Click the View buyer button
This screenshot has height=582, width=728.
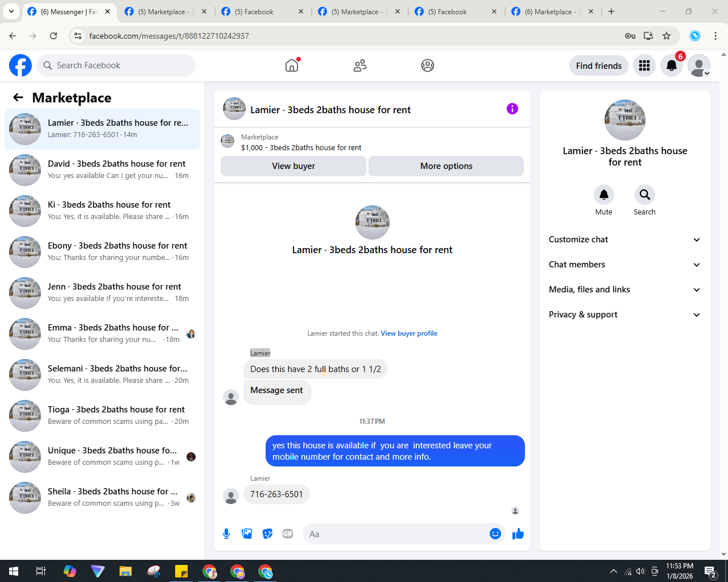(293, 166)
